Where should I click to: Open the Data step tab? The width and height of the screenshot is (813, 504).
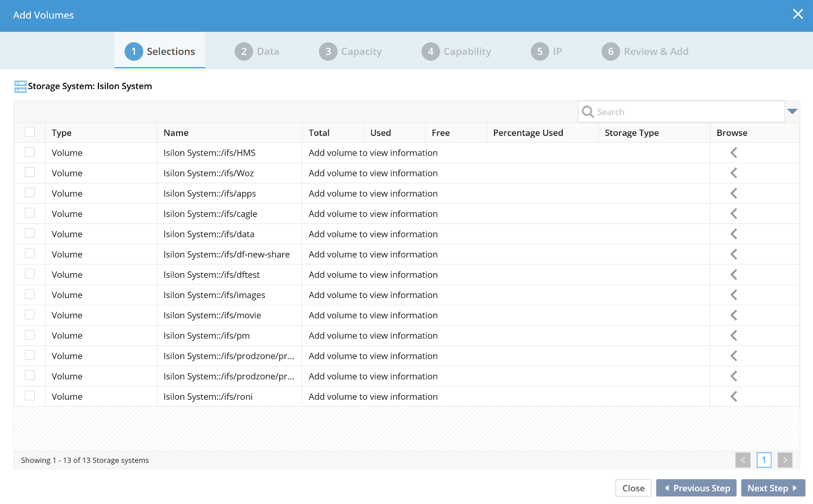257,51
